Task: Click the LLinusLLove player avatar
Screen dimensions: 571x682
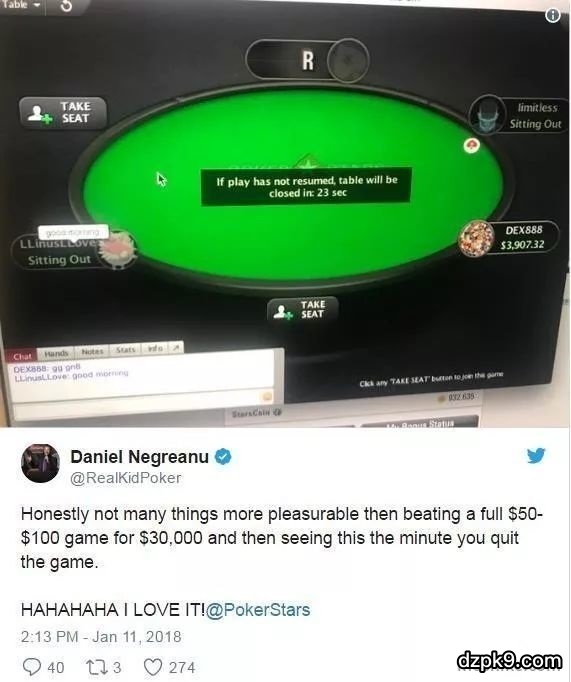Action: coord(117,250)
